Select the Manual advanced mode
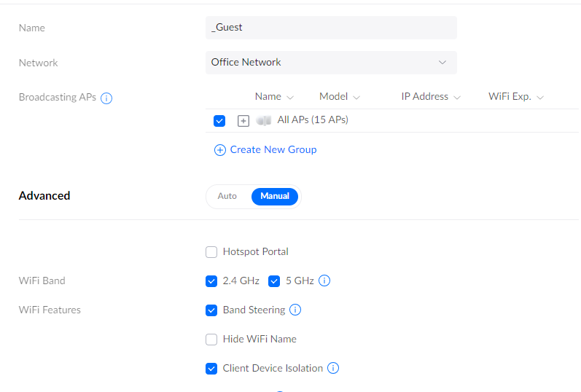The image size is (581, 392). click(275, 196)
